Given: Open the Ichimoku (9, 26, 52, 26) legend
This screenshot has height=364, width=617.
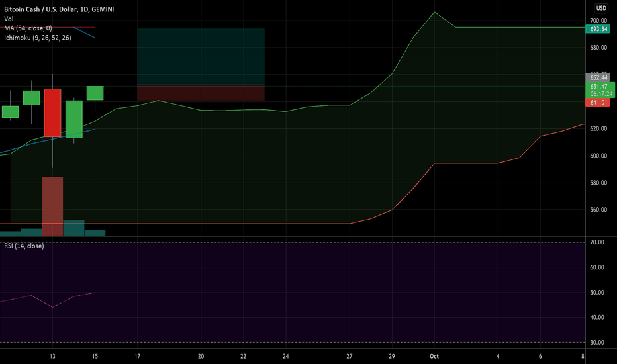Looking at the screenshot, I should [38, 38].
